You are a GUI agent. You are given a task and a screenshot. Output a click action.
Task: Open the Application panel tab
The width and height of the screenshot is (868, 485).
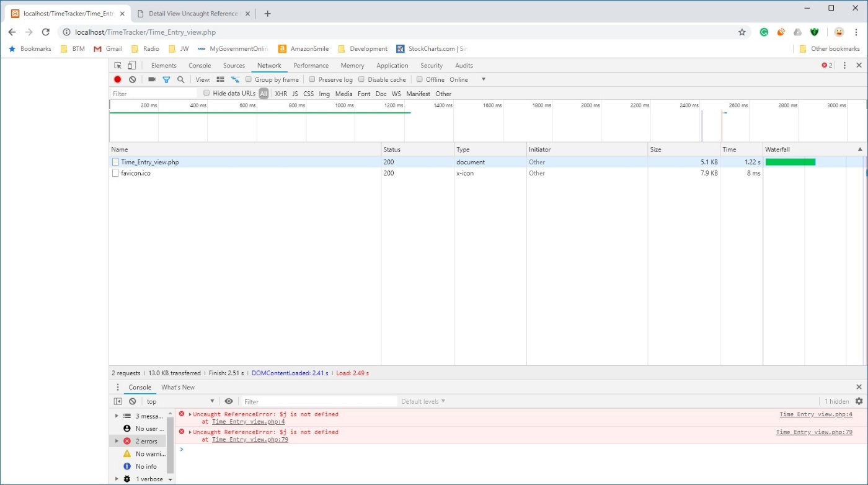click(392, 65)
